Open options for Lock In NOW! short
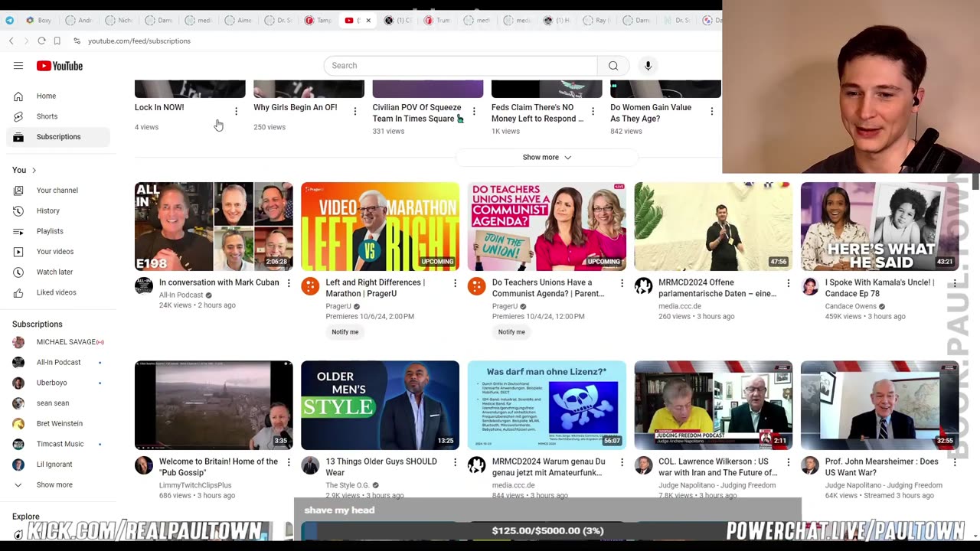Viewport: 980px width, 551px height. click(x=236, y=112)
